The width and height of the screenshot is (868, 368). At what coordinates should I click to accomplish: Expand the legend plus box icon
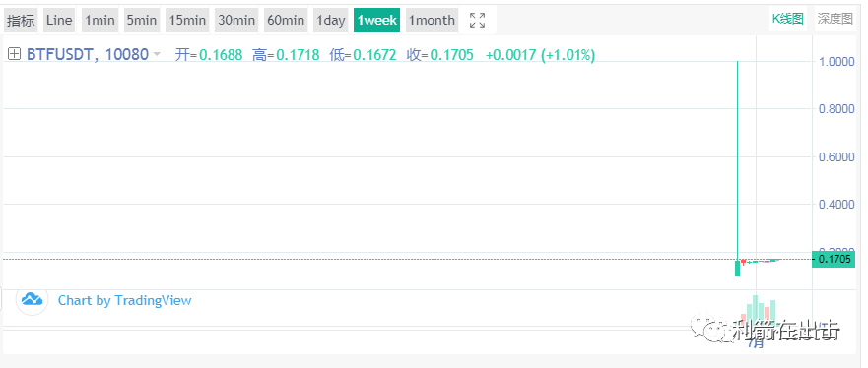[x=15, y=54]
